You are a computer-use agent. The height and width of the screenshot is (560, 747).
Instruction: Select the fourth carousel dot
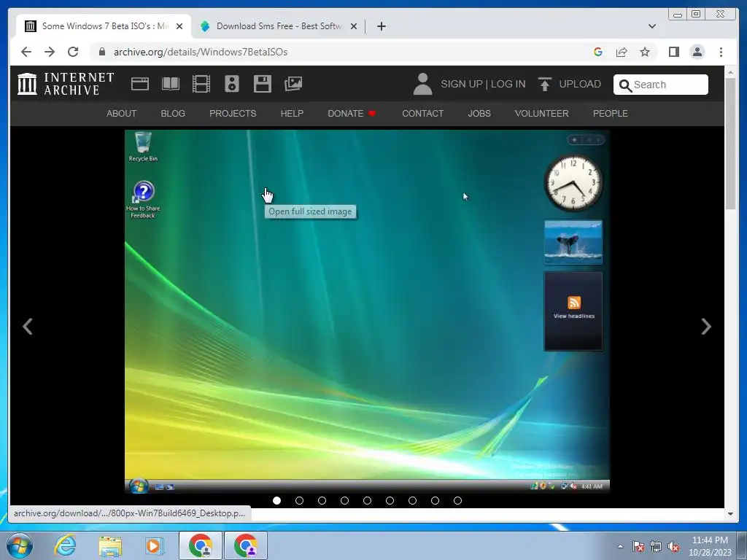click(x=344, y=500)
